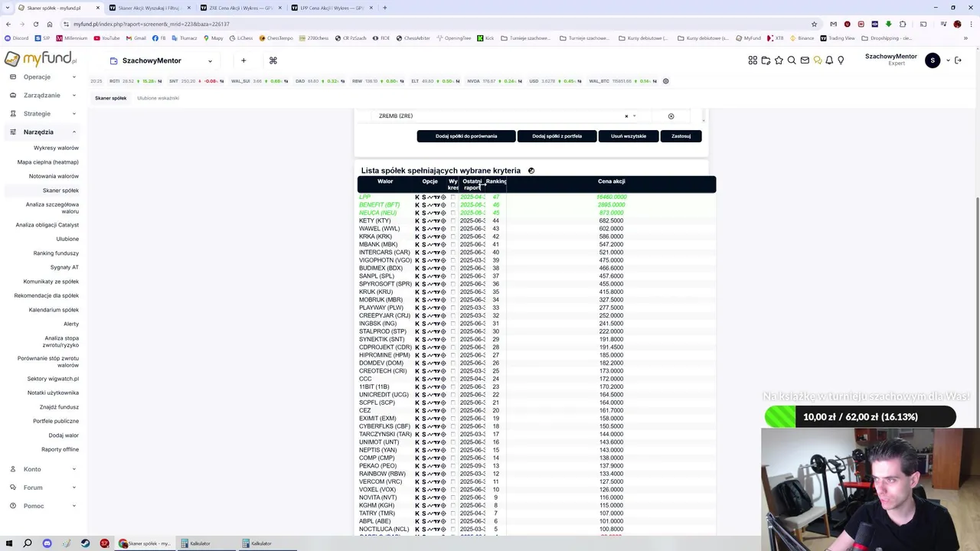This screenshot has height=551, width=980.
Task: Click the command-key shortcut icon
Action: coord(273,60)
